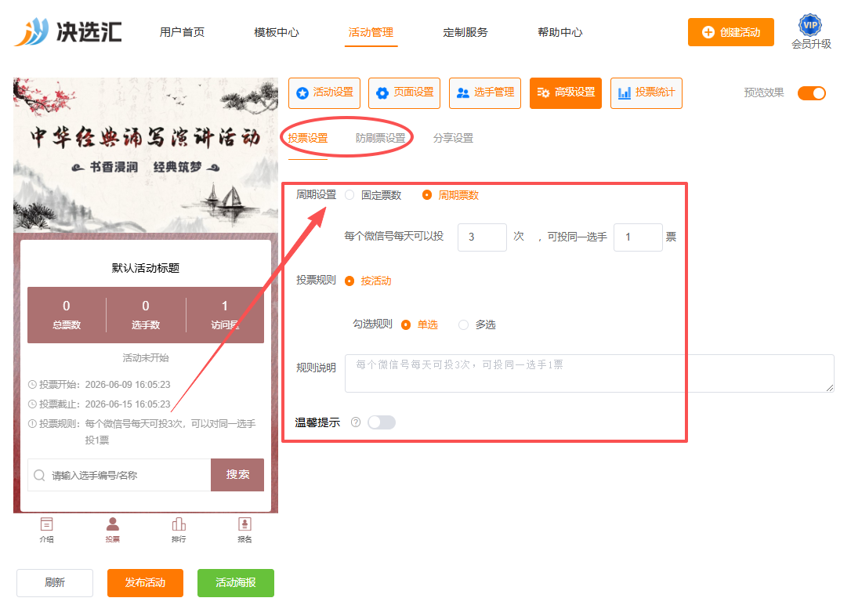This screenshot has height=616, width=851.
Task: Click the VIP 会员升级 badge icon
Action: pyautogui.click(x=810, y=25)
